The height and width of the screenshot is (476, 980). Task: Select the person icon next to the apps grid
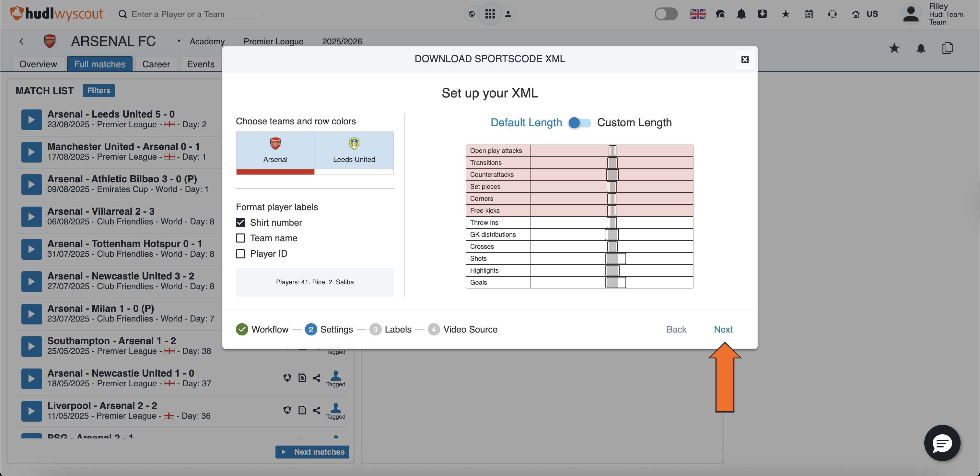(507, 14)
